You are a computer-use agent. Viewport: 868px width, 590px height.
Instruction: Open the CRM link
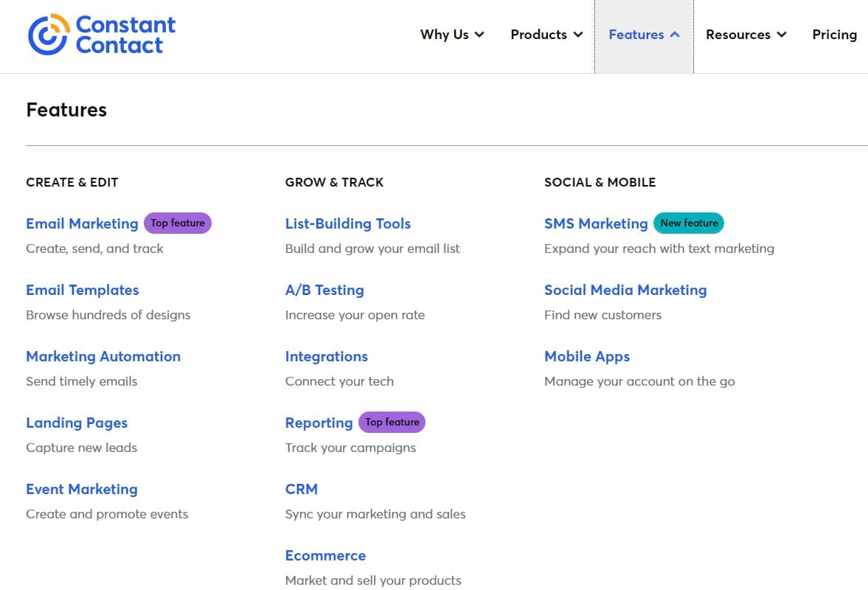[x=301, y=489]
